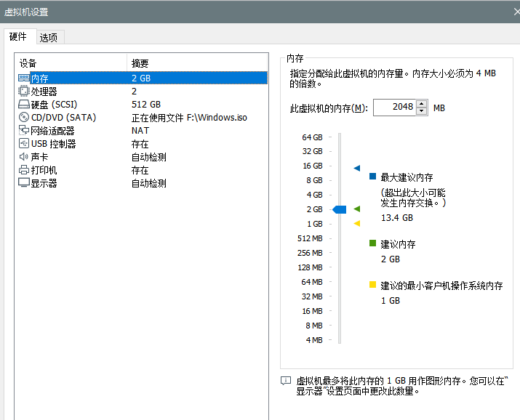Screen dimensions: 520x420
Task: Switch to the 选项 tab
Action: coord(49,38)
